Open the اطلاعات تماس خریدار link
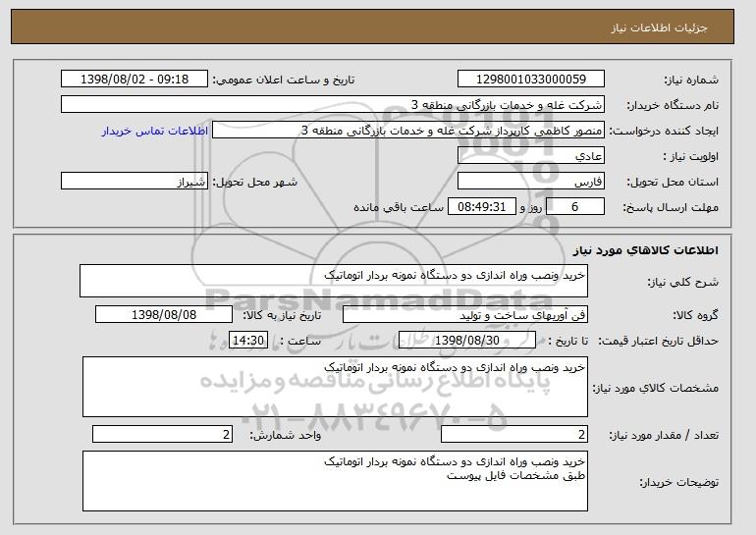The width and height of the screenshot is (756, 535). (x=155, y=132)
